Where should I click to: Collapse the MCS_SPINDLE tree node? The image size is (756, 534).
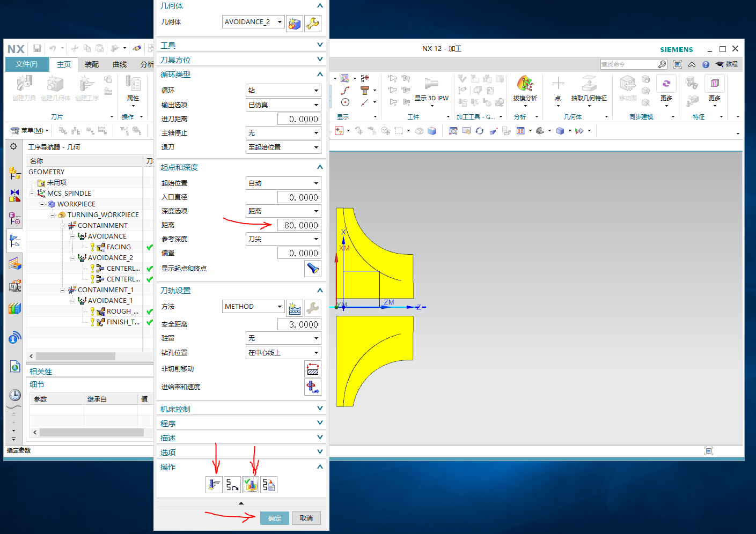(x=32, y=194)
